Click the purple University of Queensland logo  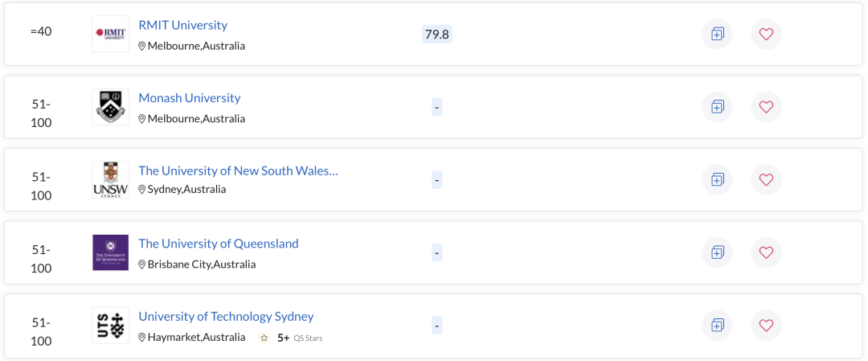tap(111, 252)
